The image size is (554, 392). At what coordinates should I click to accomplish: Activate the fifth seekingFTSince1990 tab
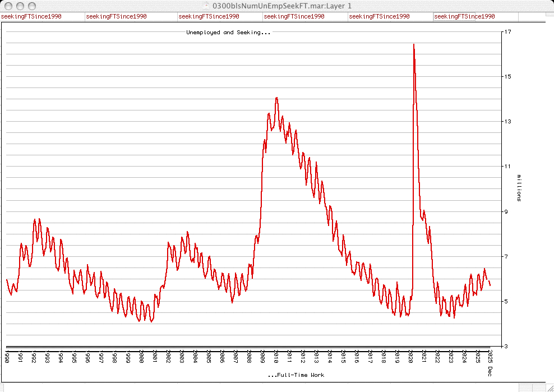379,16
